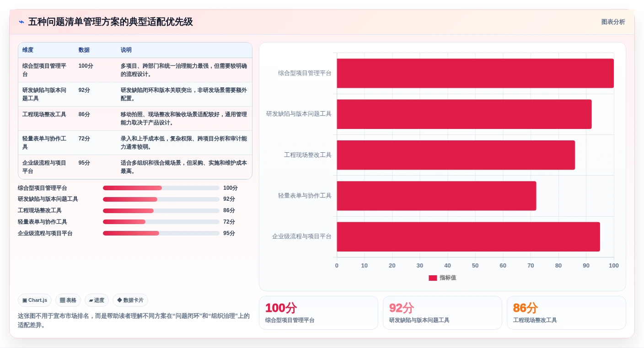Click the 86分 工程现场整改工具 data card

pyautogui.click(x=566, y=313)
